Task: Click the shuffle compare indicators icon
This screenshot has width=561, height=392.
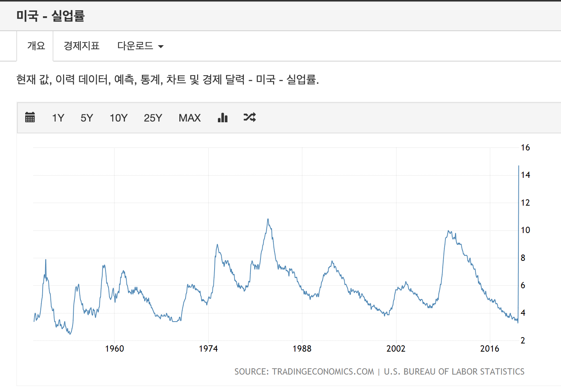Action: 250,117
